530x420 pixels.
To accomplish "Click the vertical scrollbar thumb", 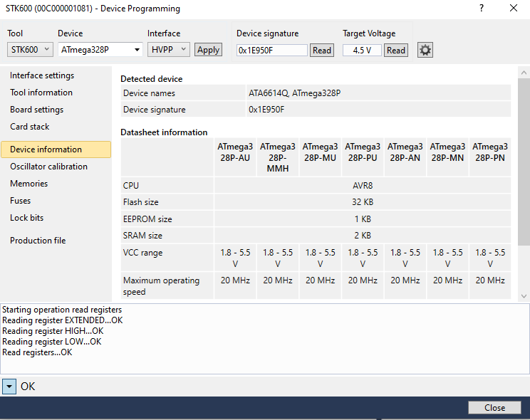I will coord(524,162).
